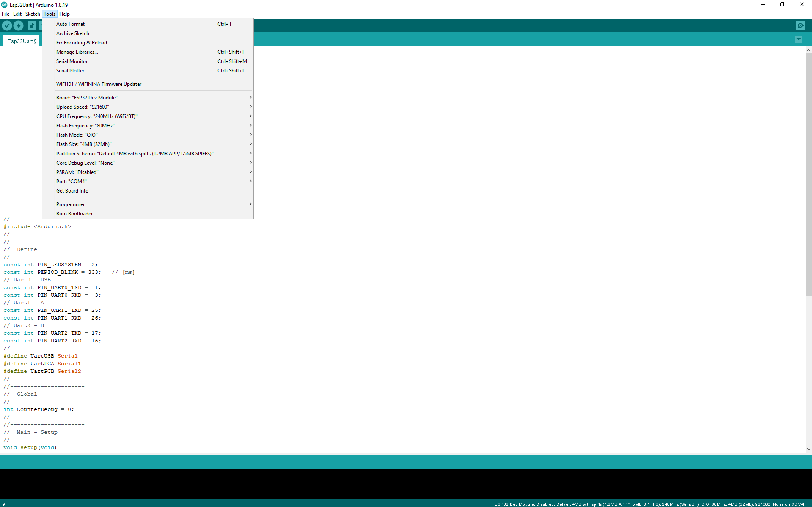Click the "void setup(void)" line
Viewport: 812px width, 507px height.
30,447
